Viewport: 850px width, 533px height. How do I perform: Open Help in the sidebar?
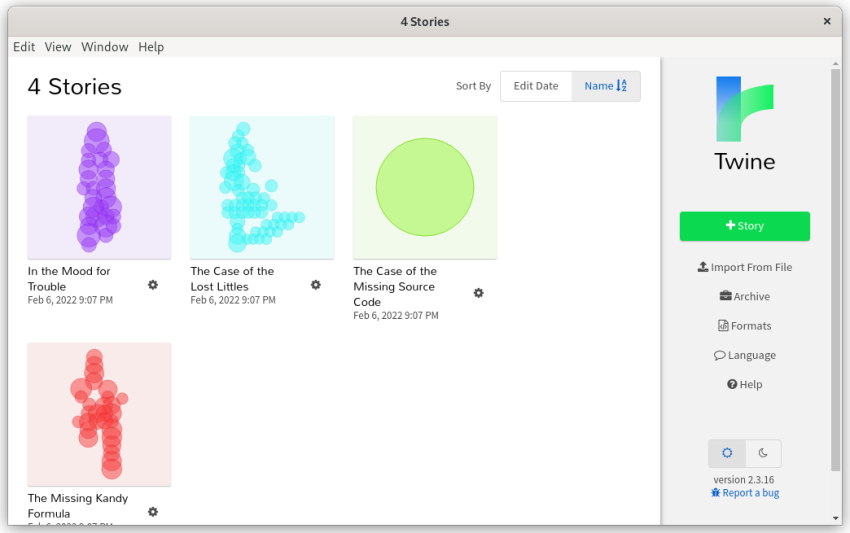pos(744,384)
